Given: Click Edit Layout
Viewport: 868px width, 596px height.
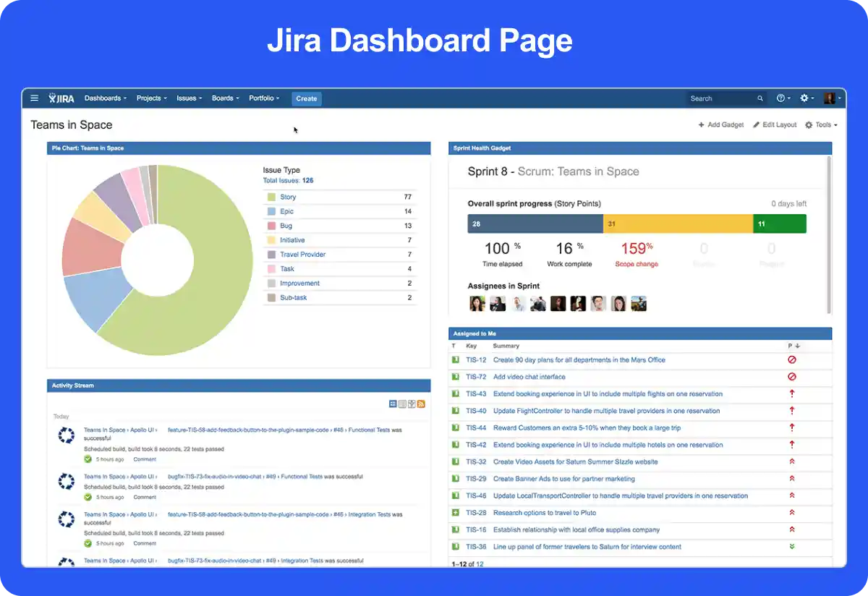Looking at the screenshot, I should pyautogui.click(x=775, y=124).
